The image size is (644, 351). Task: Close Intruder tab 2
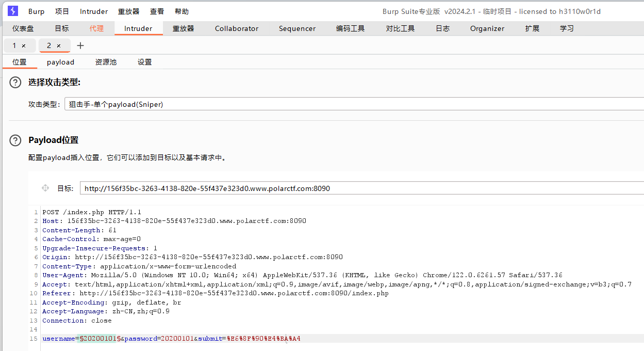(x=59, y=46)
